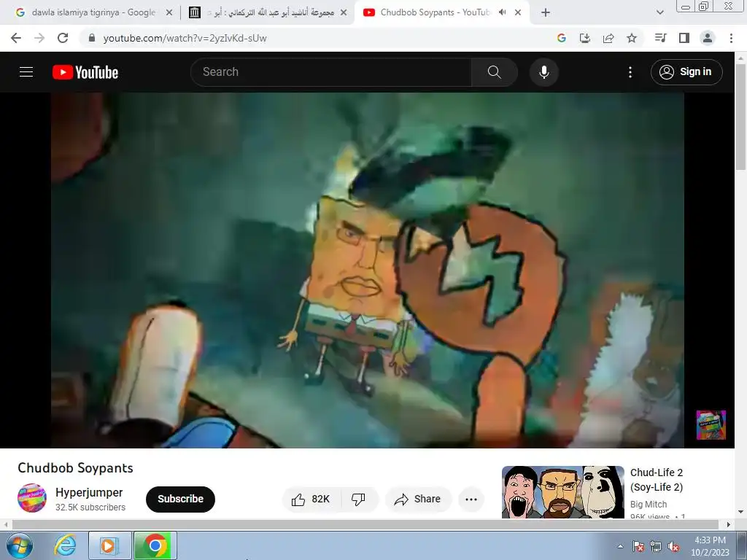
Task: Open more actions ellipsis under video
Action: point(471,499)
